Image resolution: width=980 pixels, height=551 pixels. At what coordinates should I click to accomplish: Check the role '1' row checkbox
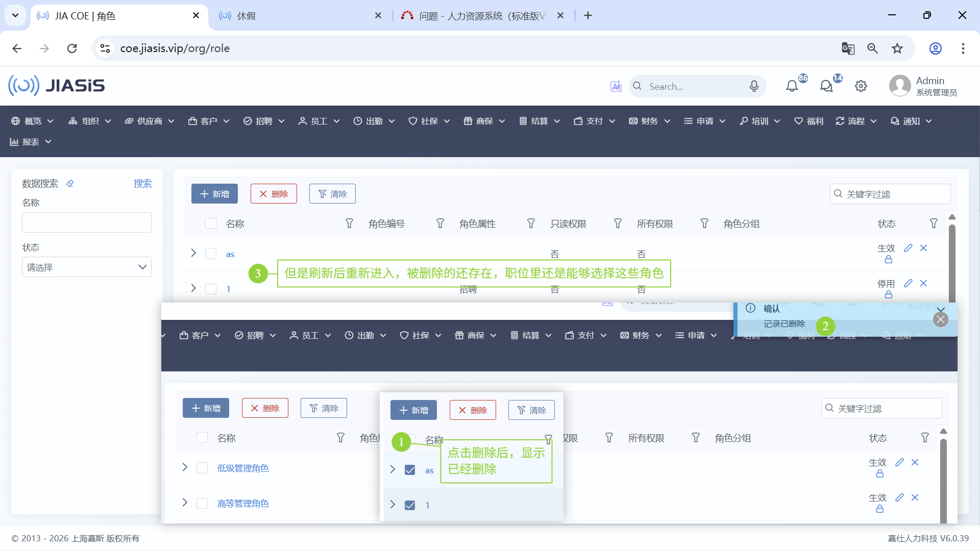211,289
